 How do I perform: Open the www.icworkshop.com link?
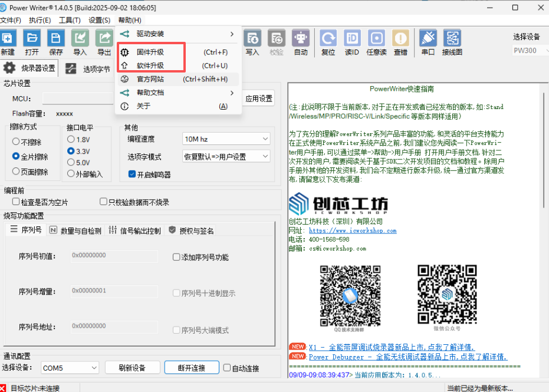pos(353,230)
